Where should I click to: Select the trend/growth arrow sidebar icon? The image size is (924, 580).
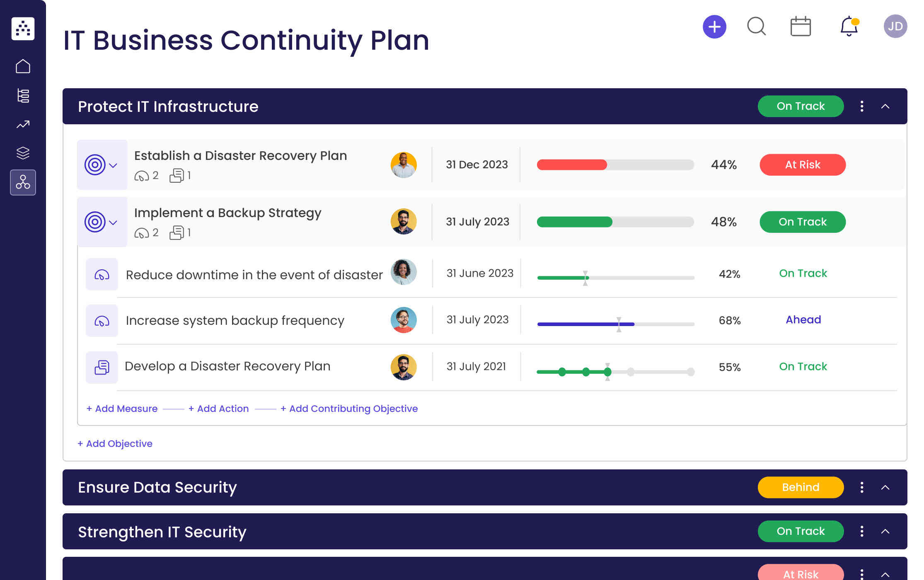point(23,124)
